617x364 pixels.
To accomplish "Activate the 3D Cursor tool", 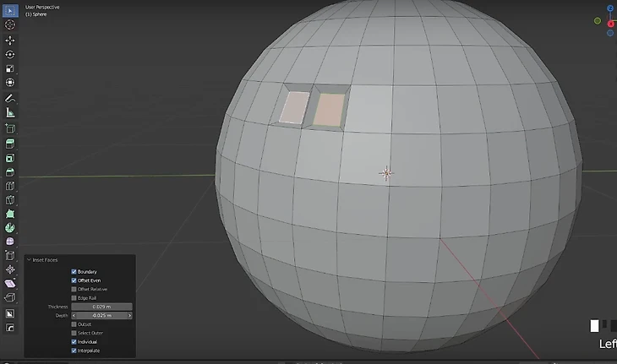I will click(10, 25).
